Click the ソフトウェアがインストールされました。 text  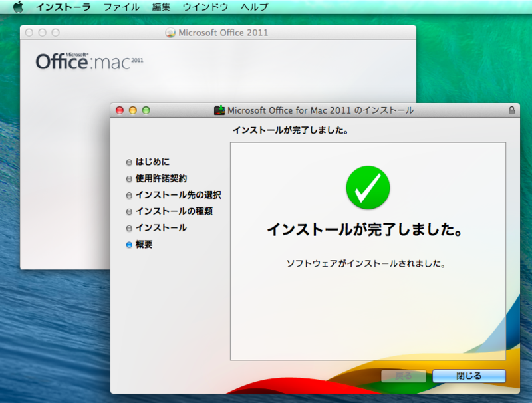tap(366, 263)
